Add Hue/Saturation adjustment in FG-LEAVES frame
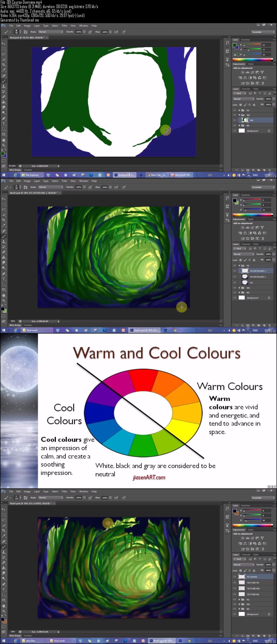Viewport: 277px width, 644px height. point(240,544)
